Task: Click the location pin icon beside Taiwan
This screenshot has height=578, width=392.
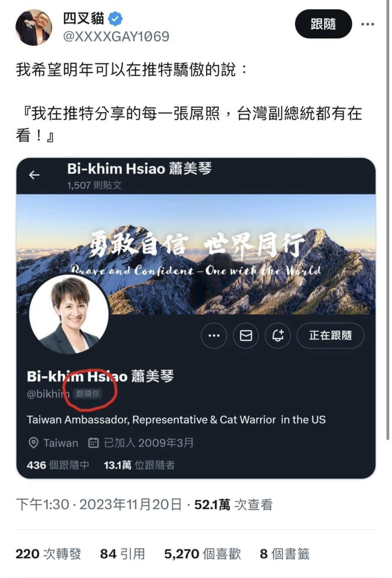Action: (x=34, y=443)
